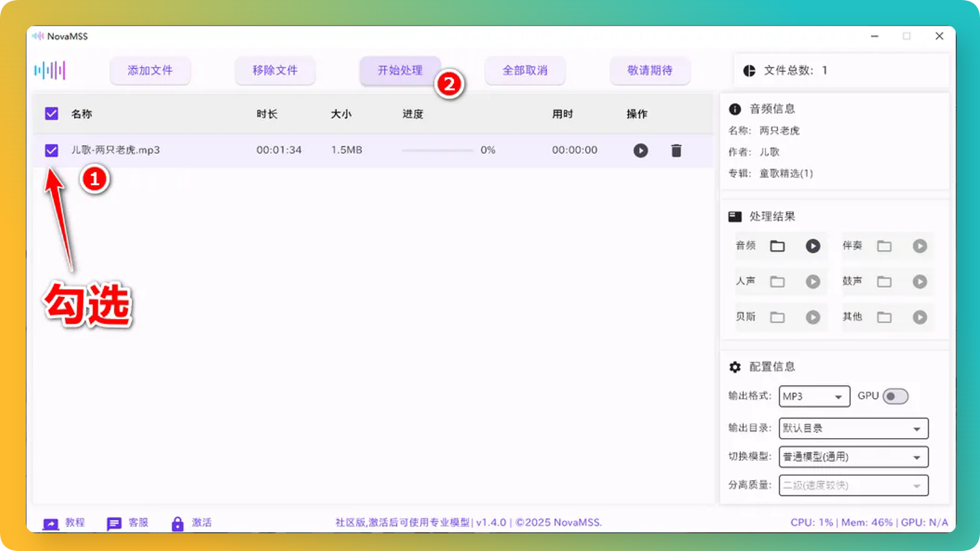Open the 教程 tutorial link

point(64,523)
